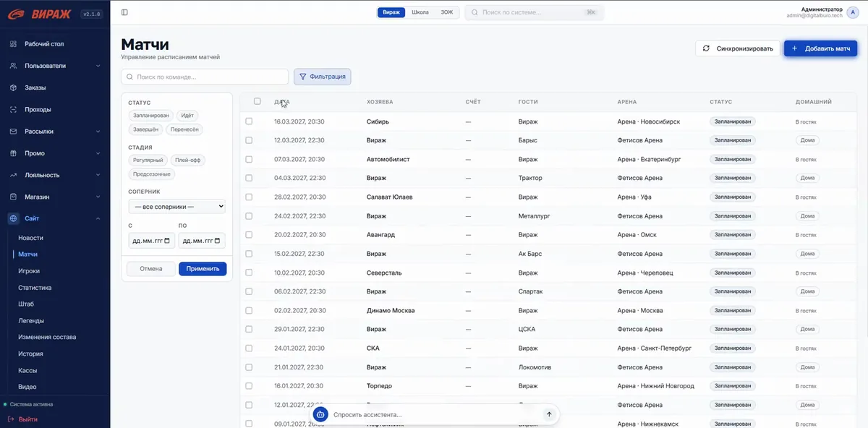
Task: Check the 16.03.2027 Сибирь match row
Action: pos(249,121)
